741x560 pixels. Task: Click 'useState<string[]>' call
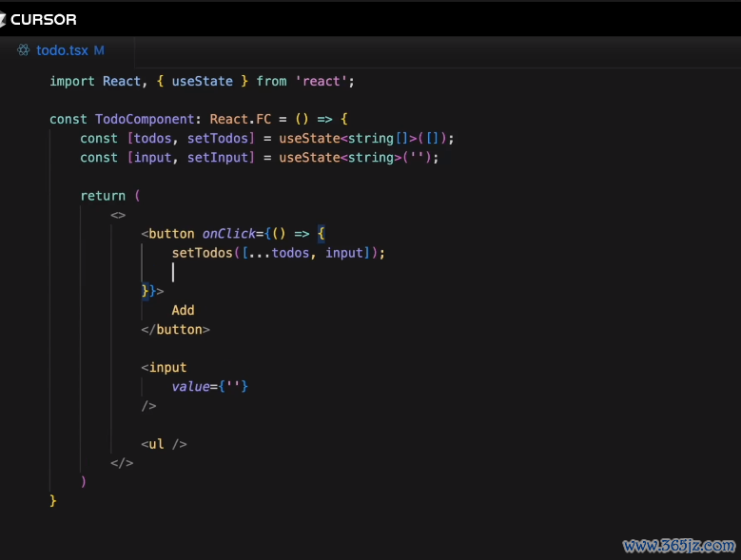coord(348,139)
